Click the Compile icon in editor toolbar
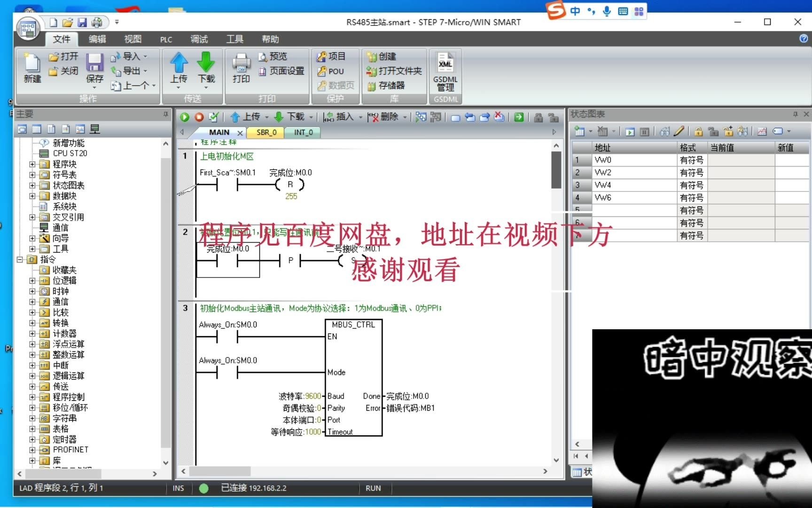This screenshot has width=812, height=508. 214,117
